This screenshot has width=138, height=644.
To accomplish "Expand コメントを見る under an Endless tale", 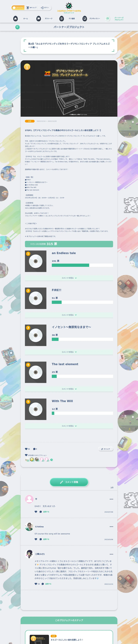I will [x=69, y=278].
